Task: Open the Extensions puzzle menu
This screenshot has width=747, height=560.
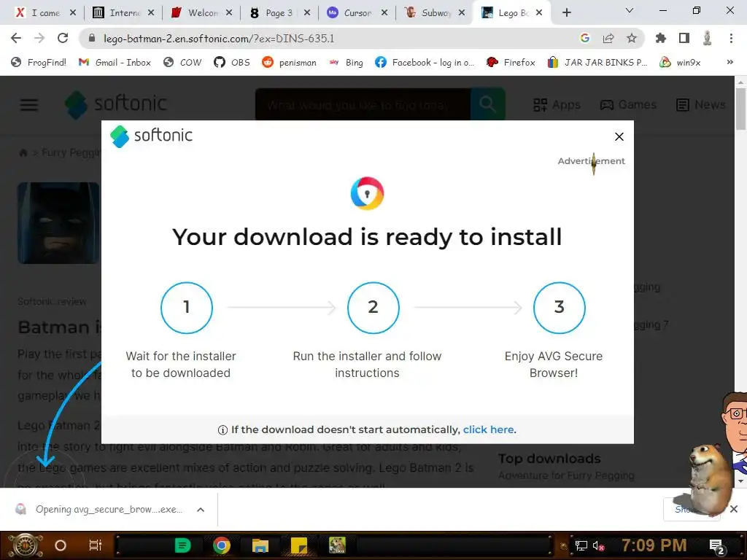Action: point(661,38)
